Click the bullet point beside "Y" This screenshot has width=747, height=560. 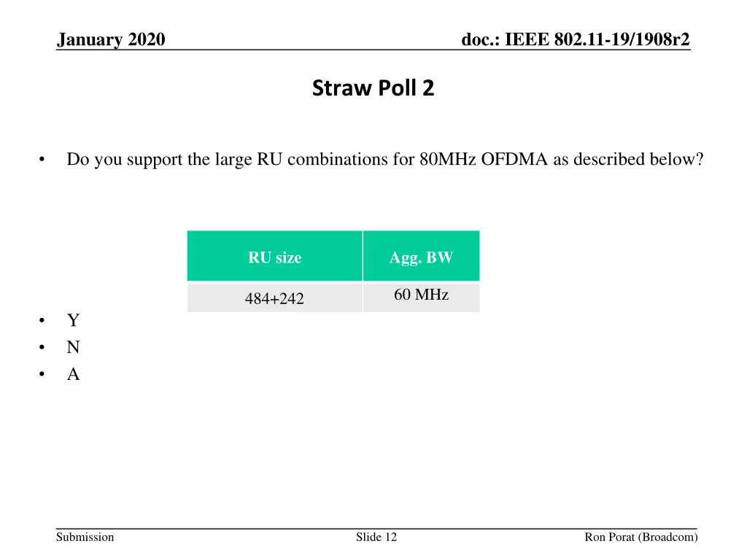pos(44,322)
